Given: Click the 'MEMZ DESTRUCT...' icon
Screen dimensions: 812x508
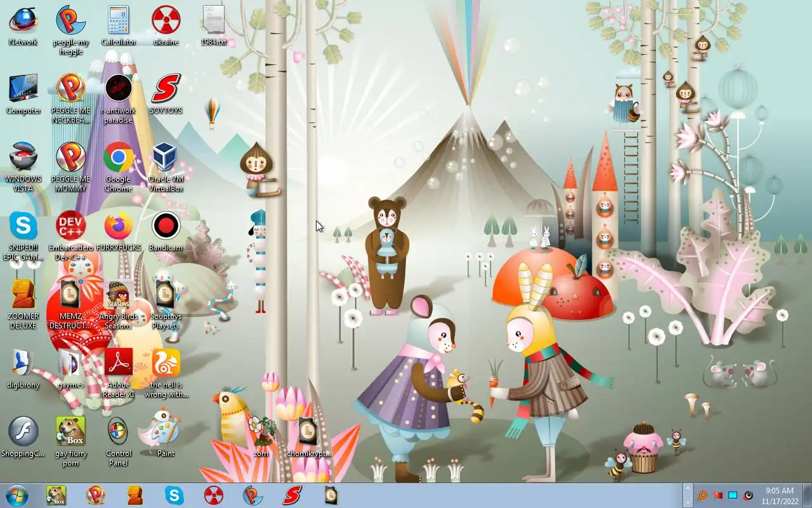Looking at the screenshot, I should pos(71,304).
